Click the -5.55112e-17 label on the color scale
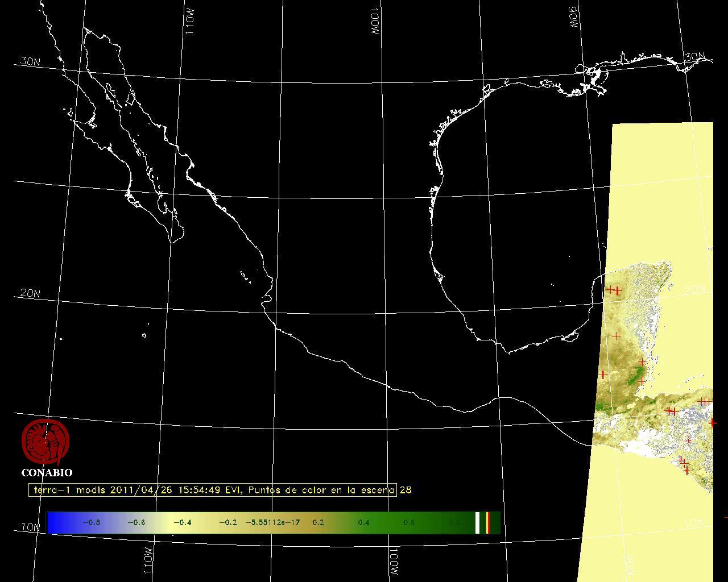This screenshot has height=582, width=728. click(272, 522)
